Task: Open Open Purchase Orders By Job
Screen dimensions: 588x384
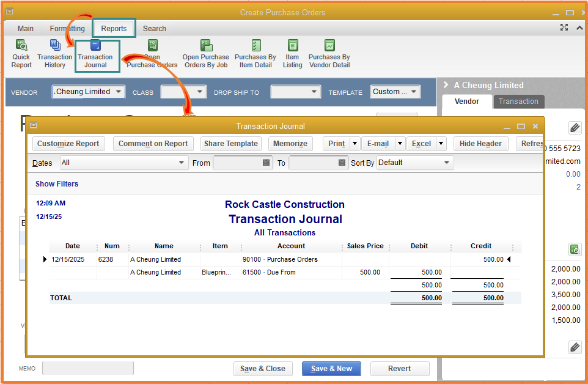Action: tap(206, 54)
